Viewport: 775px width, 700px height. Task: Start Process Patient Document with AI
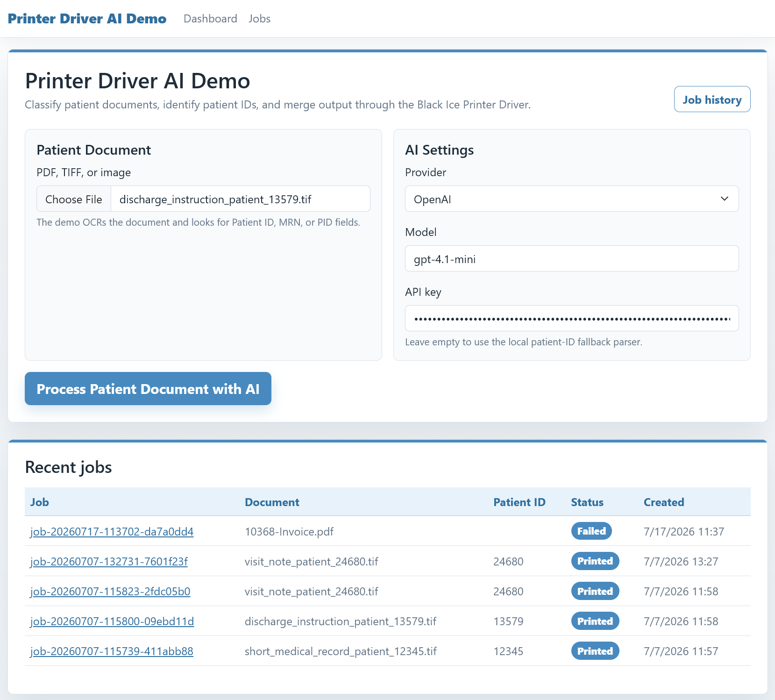pos(148,388)
